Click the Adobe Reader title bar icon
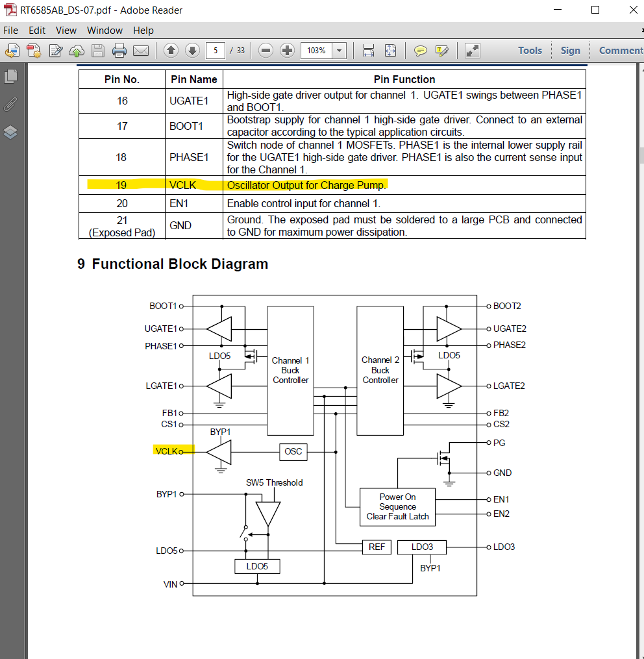 (10, 10)
